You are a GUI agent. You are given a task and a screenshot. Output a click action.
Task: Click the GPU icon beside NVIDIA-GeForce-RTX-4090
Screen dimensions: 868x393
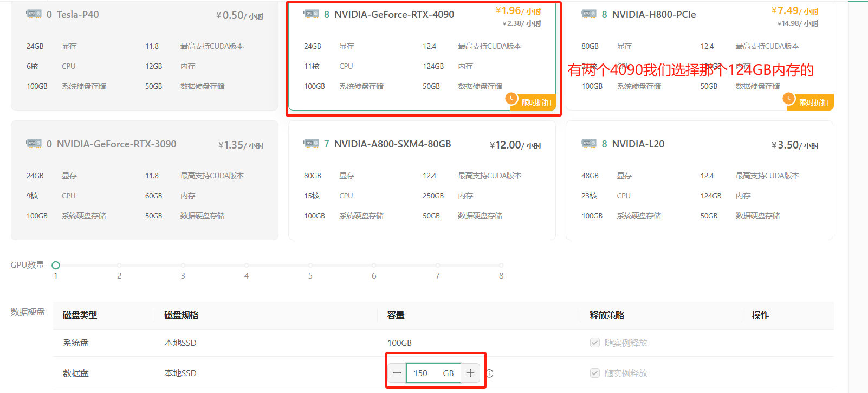point(311,14)
